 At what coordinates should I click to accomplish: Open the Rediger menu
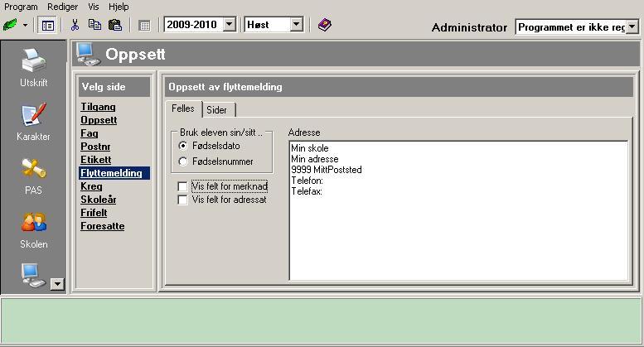[62, 7]
